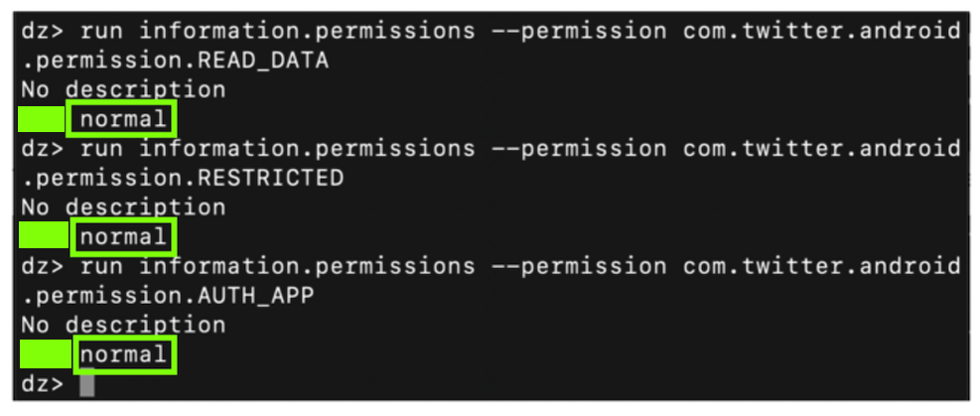Click 'No description' under the READ_DATA command
The width and height of the screenshot is (980, 416).
pos(123,90)
